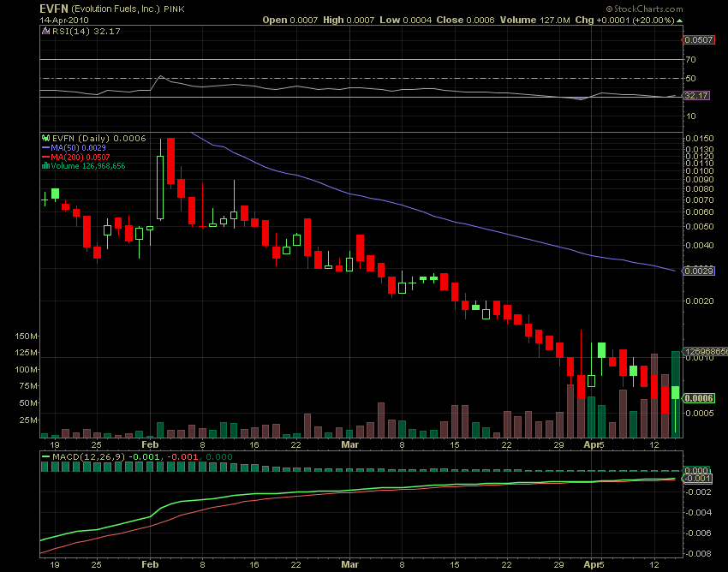
Task: Click the Feb date label below the MACD panel
Action: tap(150, 564)
